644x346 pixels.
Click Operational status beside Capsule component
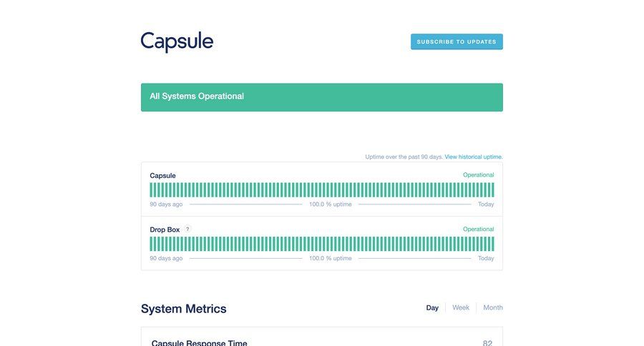[478, 175]
